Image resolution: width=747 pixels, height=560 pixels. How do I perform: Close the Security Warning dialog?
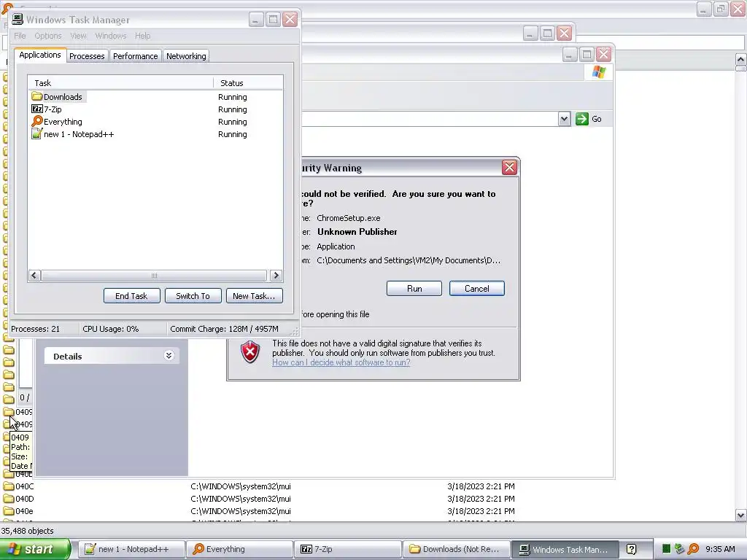coord(509,167)
